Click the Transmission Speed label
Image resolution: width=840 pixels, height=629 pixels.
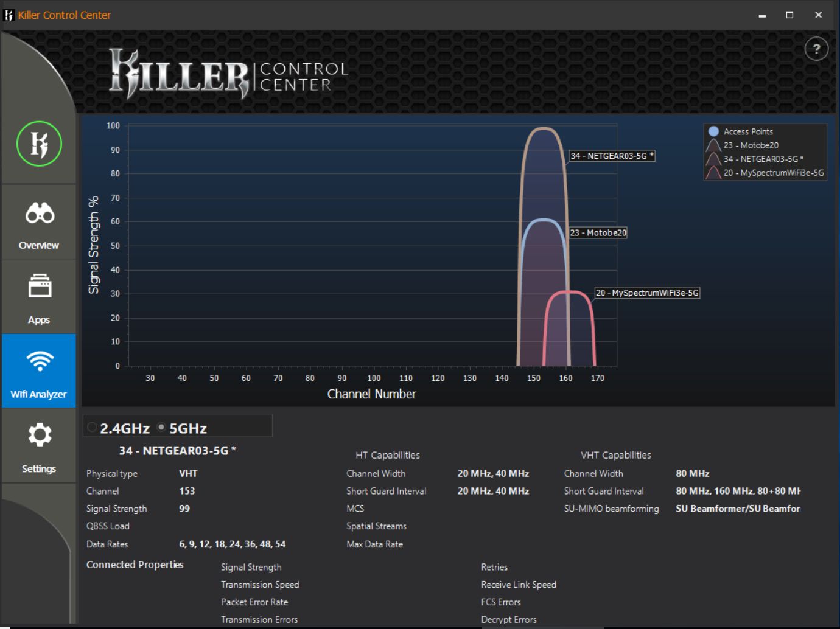tap(260, 585)
